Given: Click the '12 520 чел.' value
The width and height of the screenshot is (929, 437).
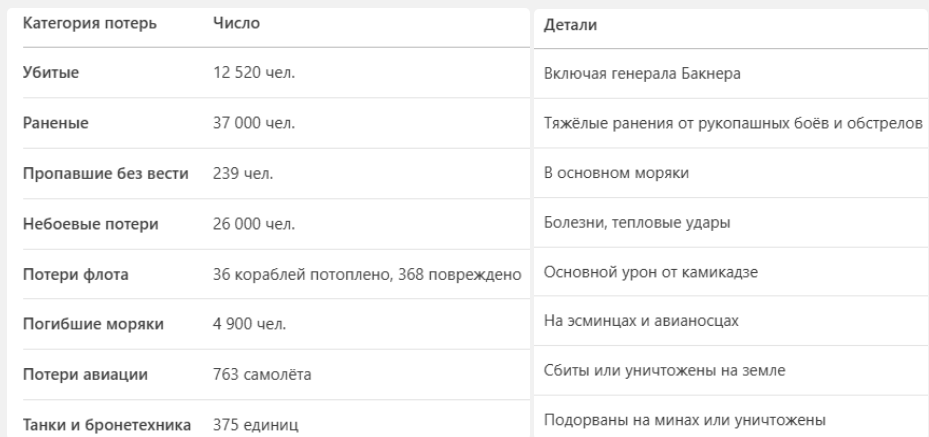Looking at the screenshot, I should [254, 73].
